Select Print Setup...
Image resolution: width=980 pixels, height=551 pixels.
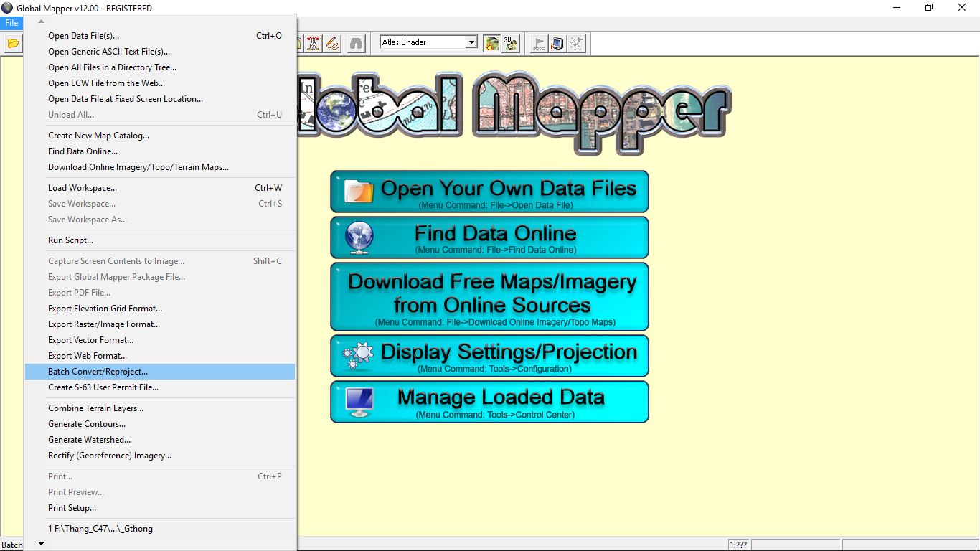click(x=160, y=508)
